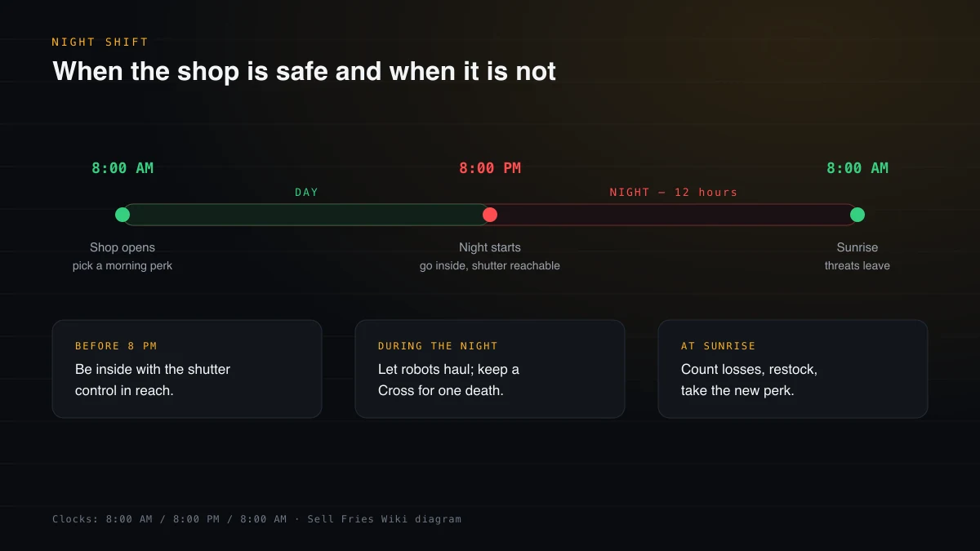Open the DURING THE NIGHT card
Viewport: 980px width, 551px height.
[x=490, y=369]
